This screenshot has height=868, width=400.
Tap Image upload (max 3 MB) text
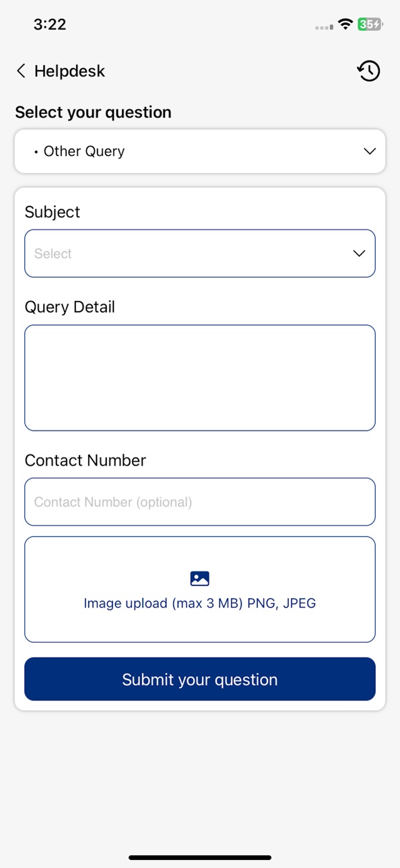point(200,603)
